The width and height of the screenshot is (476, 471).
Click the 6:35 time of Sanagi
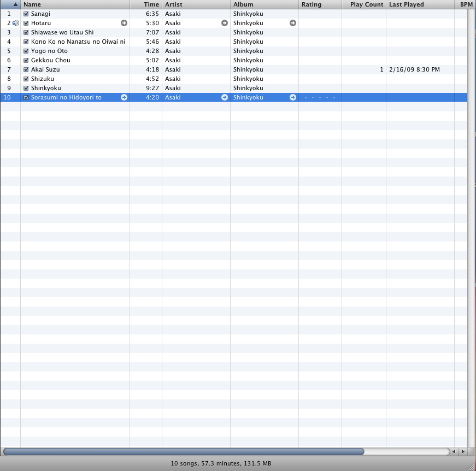tap(152, 14)
